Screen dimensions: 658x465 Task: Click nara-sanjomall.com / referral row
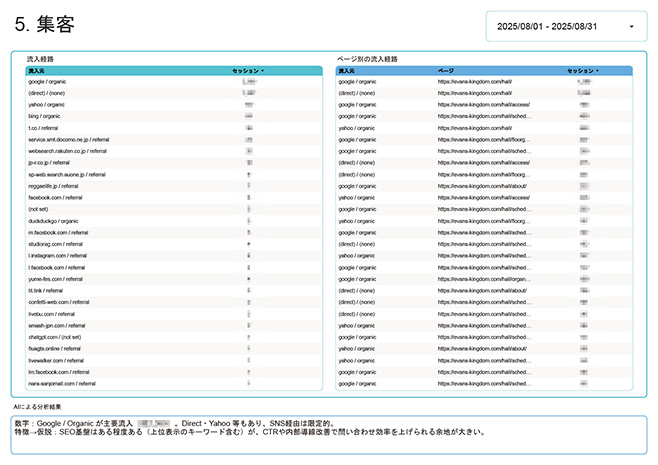click(x=62, y=383)
